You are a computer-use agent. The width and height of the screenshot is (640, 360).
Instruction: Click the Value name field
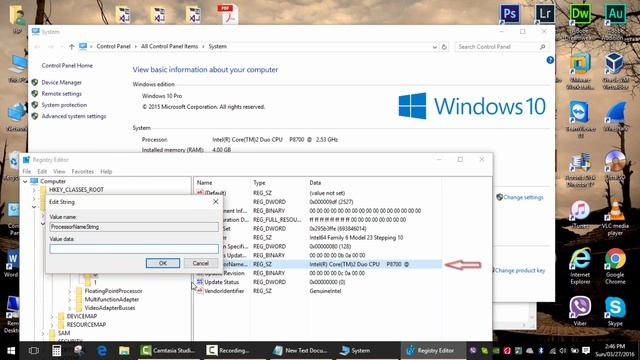(x=134, y=227)
